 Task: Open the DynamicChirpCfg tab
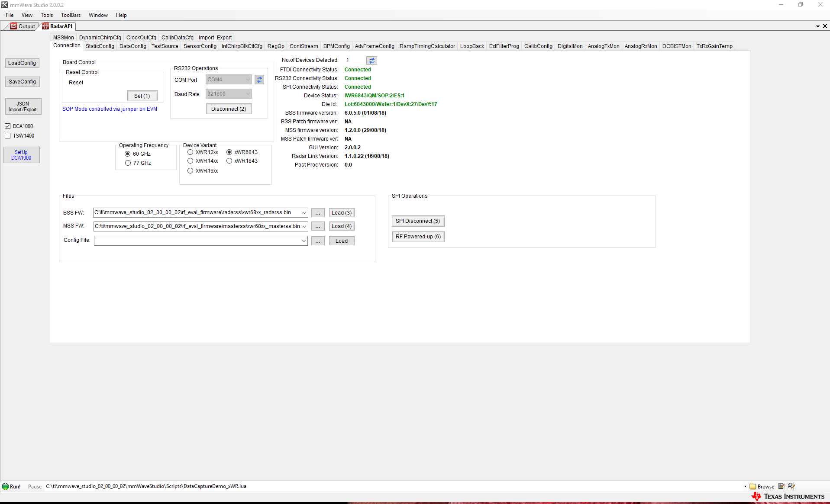(x=100, y=38)
